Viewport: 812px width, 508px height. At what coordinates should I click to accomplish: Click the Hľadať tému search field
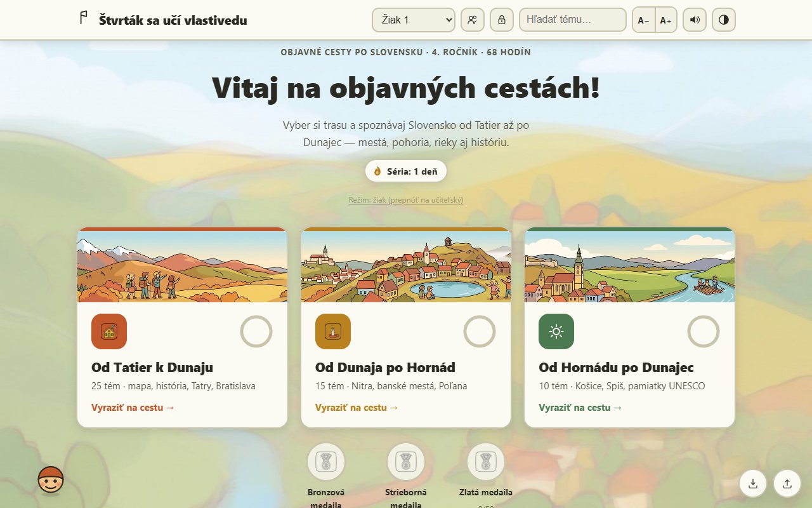coord(573,20)
